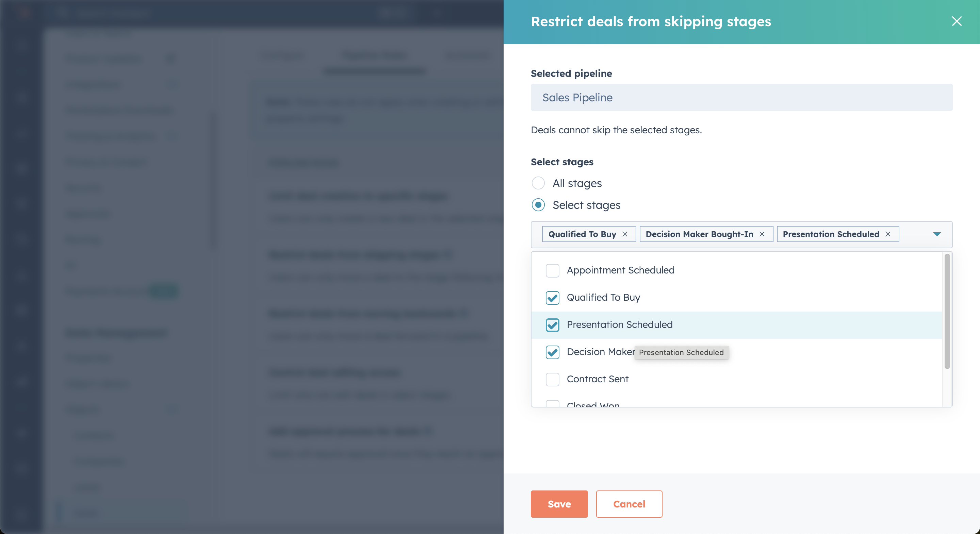Uncheck the Decision Maker checkbox
The image size is (980, 534).
click(x=552, y=352)
